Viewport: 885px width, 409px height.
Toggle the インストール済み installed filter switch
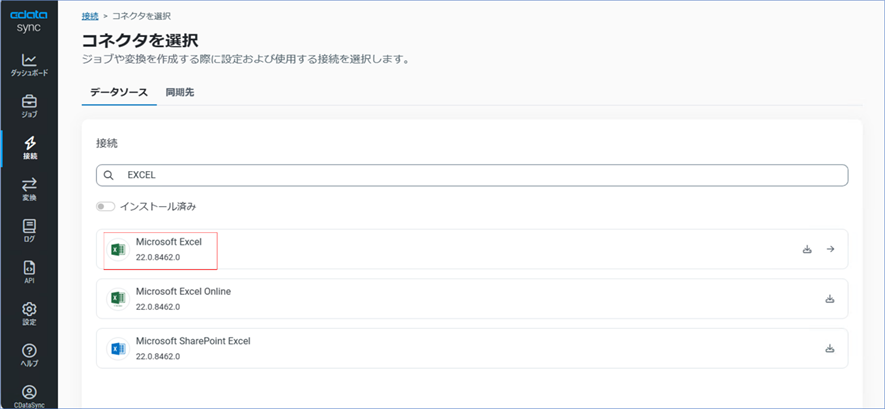click(x=106, y=207)
